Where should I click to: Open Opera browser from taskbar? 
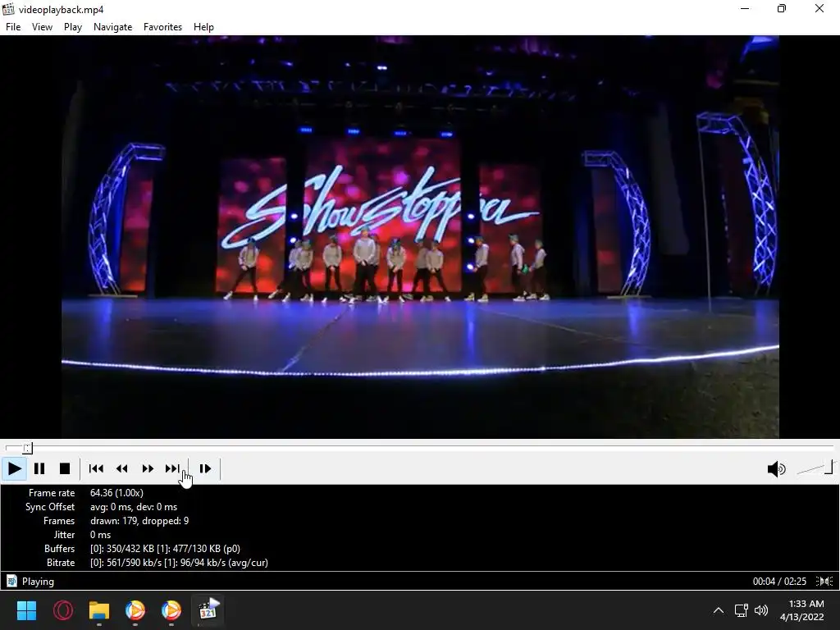coord(62,610)
